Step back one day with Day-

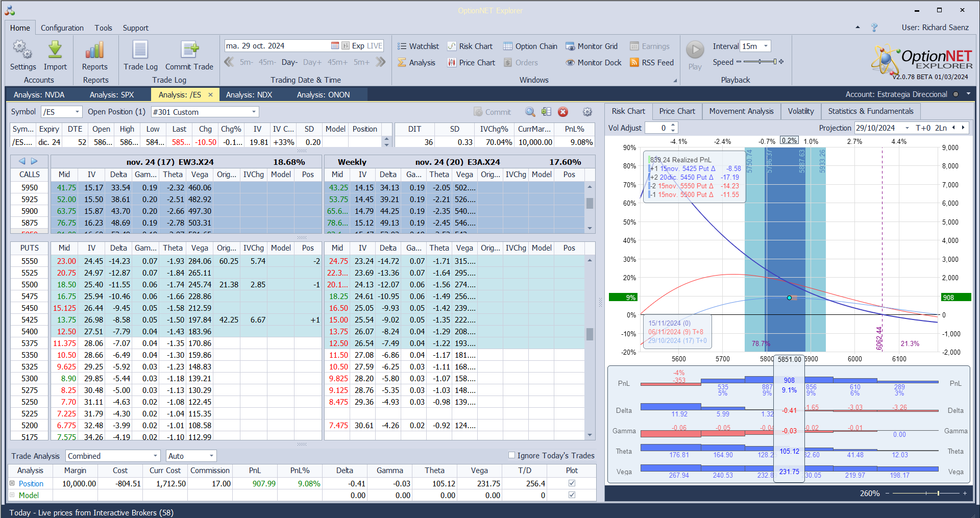click(289, 62)
